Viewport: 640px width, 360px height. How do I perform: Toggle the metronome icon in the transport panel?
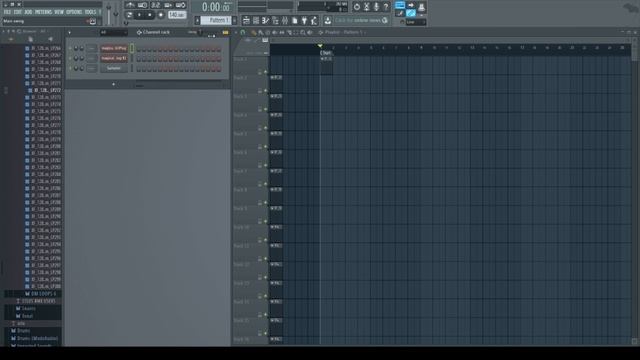pyautogui.click(x=129, y=5)
